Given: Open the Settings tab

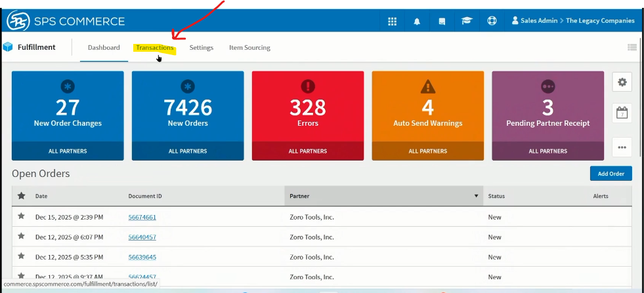Looking at the screenshot, I should click(202, 48).
